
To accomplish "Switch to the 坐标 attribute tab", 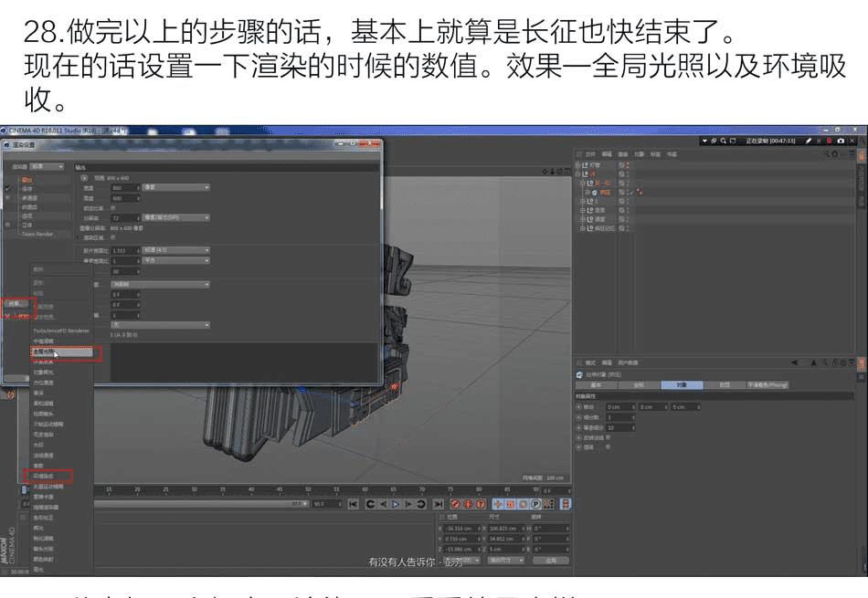I will tap(639, 384).
